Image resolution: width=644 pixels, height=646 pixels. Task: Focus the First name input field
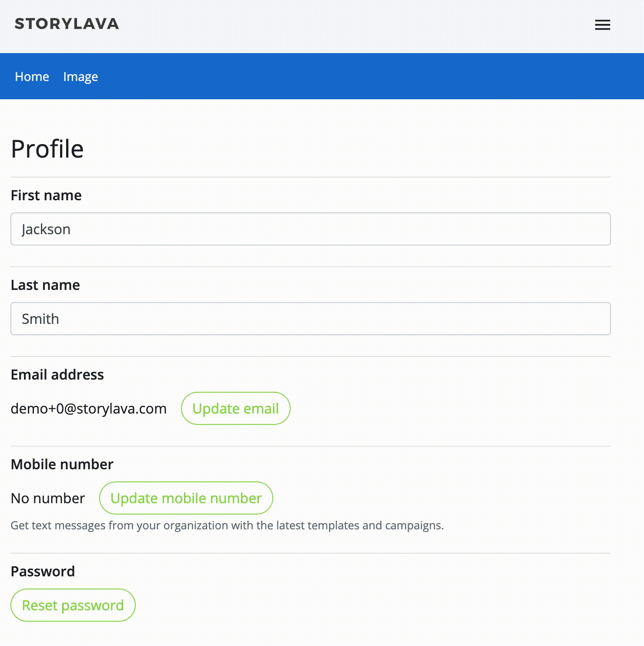310,229
